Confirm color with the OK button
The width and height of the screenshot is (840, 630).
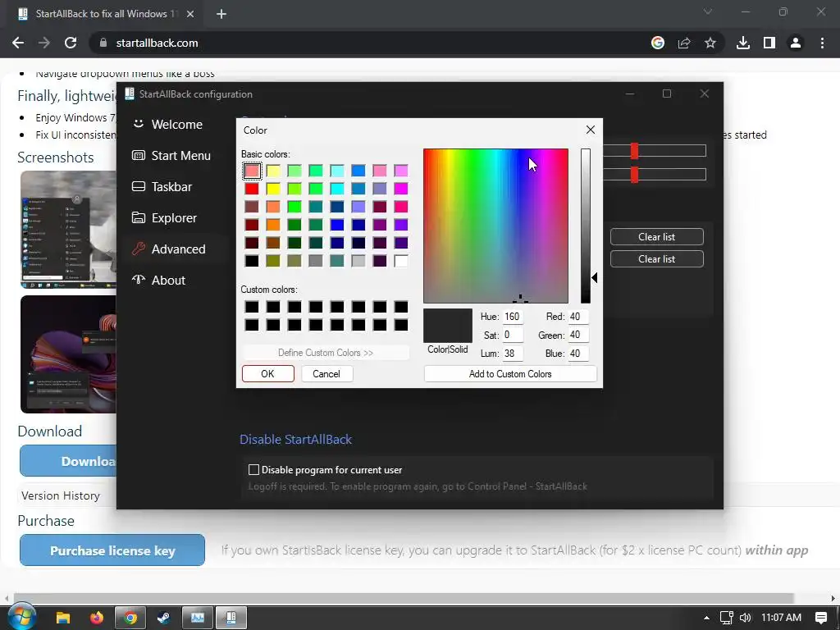click(268, 374)
